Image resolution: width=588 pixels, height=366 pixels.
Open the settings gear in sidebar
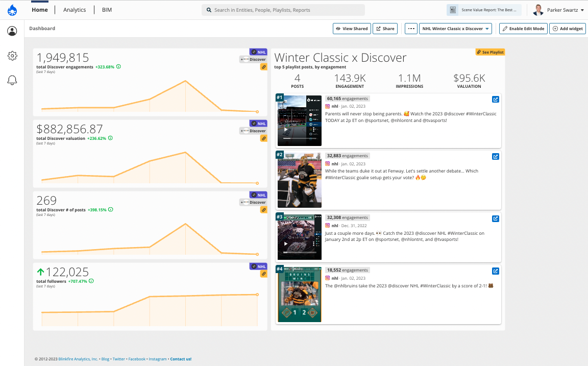pos(12,56)
